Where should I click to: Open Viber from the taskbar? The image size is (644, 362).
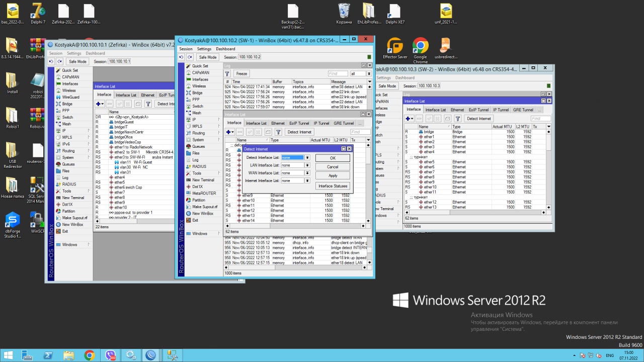110,355
